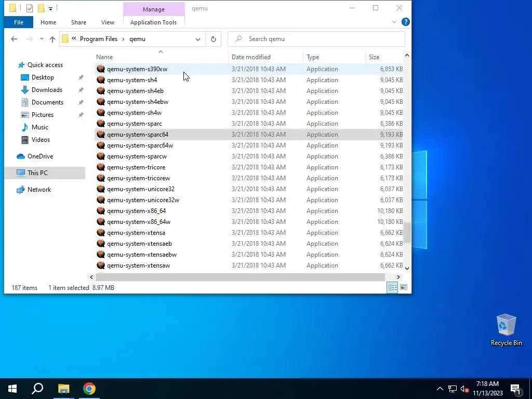Select the qemu-system-sh4 file icon
Screen dimensions: 532x399
(101, 79)
